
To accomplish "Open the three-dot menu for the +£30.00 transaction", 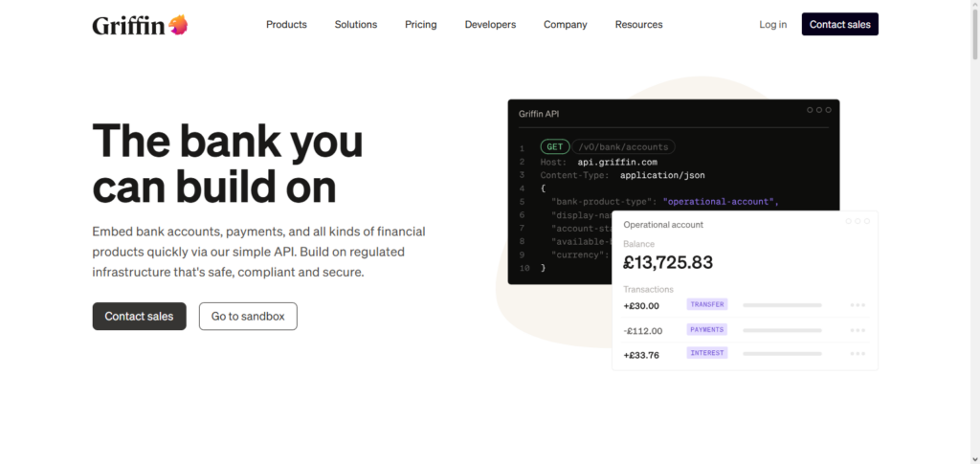I will [x=857, y=305].
